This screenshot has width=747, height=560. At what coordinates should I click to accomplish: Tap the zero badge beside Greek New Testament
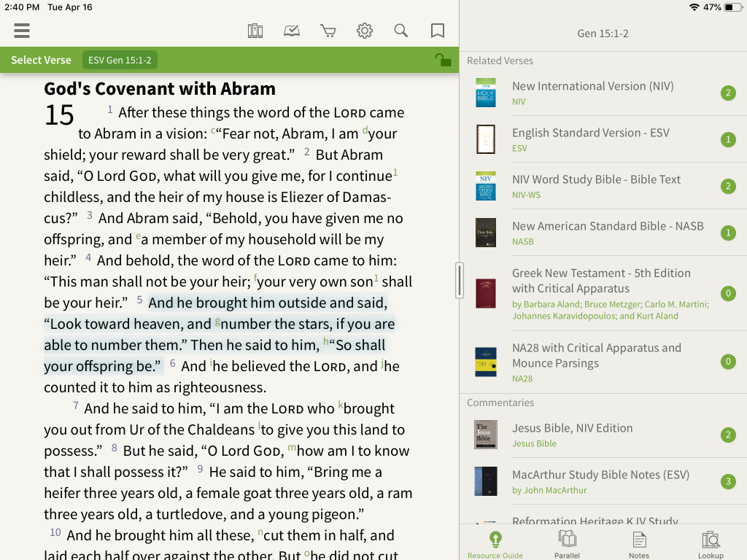coord(728,293)
